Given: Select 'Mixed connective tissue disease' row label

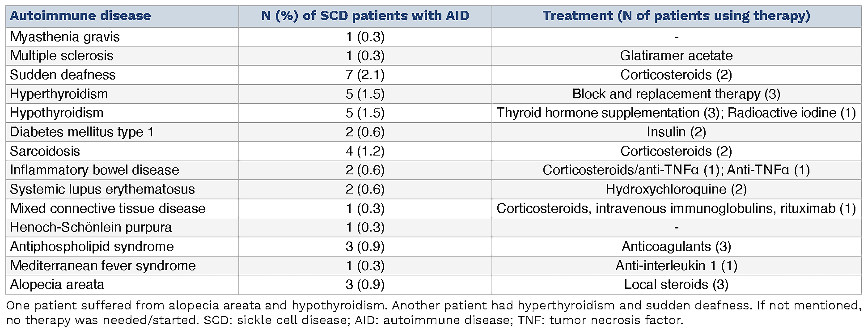Looking at the screenshot, I should coord(108,209).
